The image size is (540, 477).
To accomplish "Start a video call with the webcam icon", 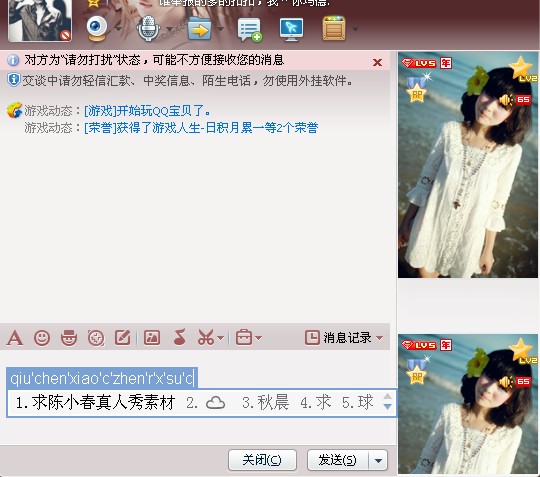I will [x=97, y=28].
